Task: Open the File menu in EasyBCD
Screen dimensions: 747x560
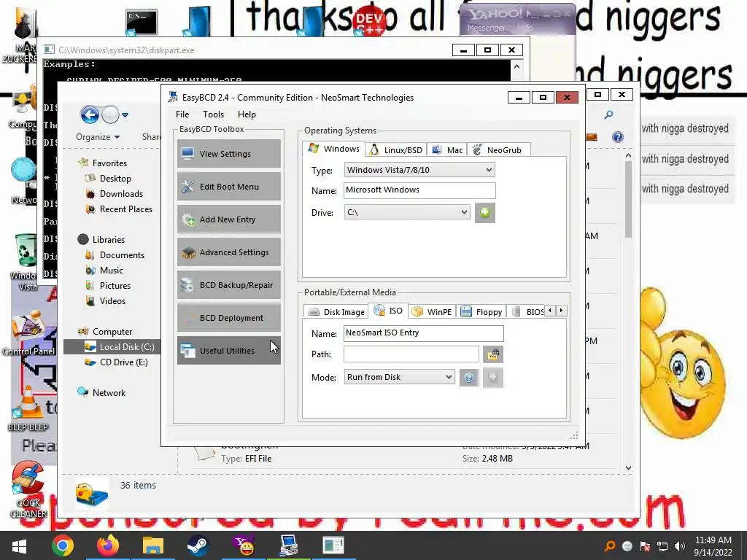Action: click(182, 114)
